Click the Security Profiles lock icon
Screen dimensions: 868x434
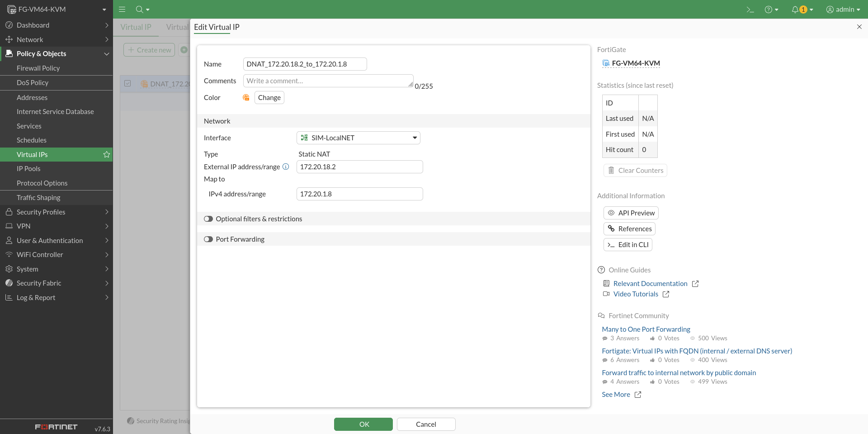(9, 212)
